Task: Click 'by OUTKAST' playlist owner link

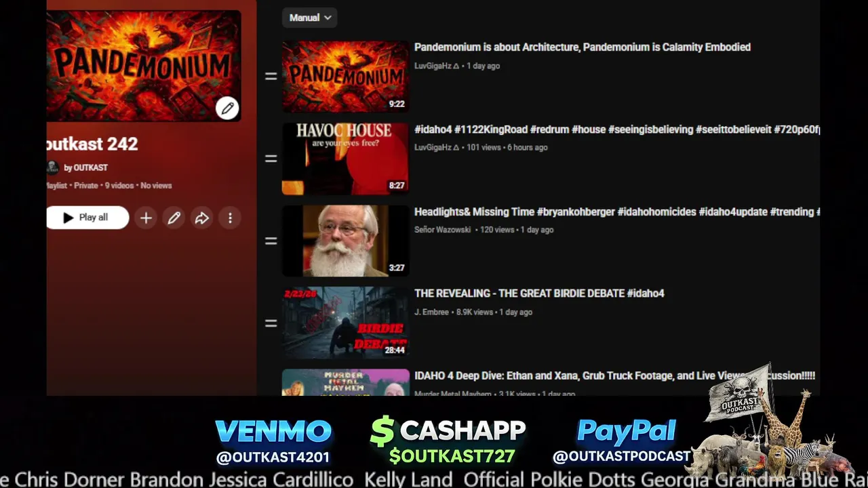Action: (x=85, y=167)
